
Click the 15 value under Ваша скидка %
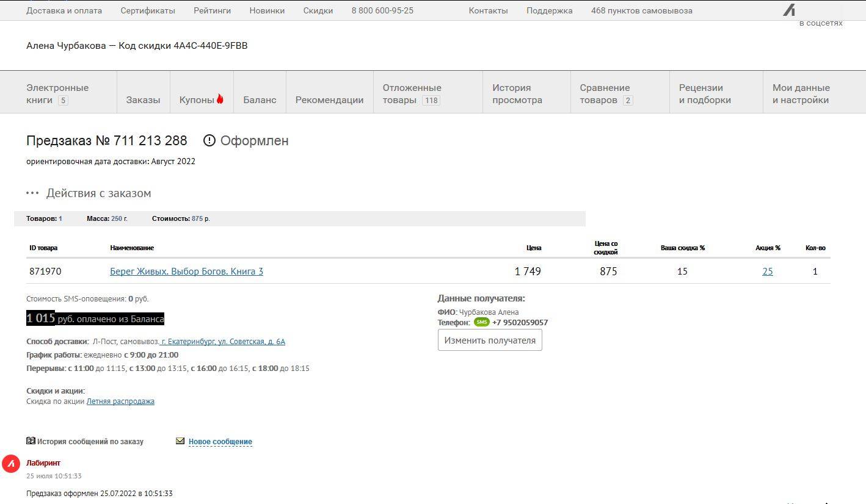[682, 272]
